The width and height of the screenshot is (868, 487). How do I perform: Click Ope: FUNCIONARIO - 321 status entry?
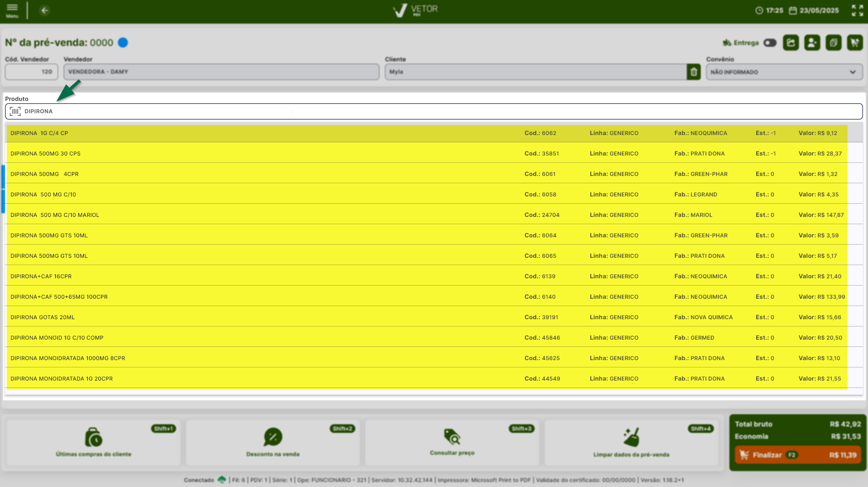(x=332, y=480)
